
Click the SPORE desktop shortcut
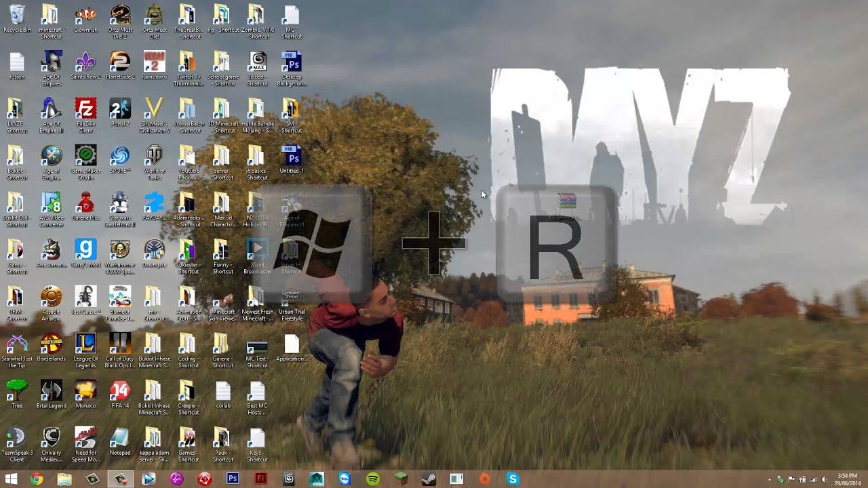coord(120,159)
